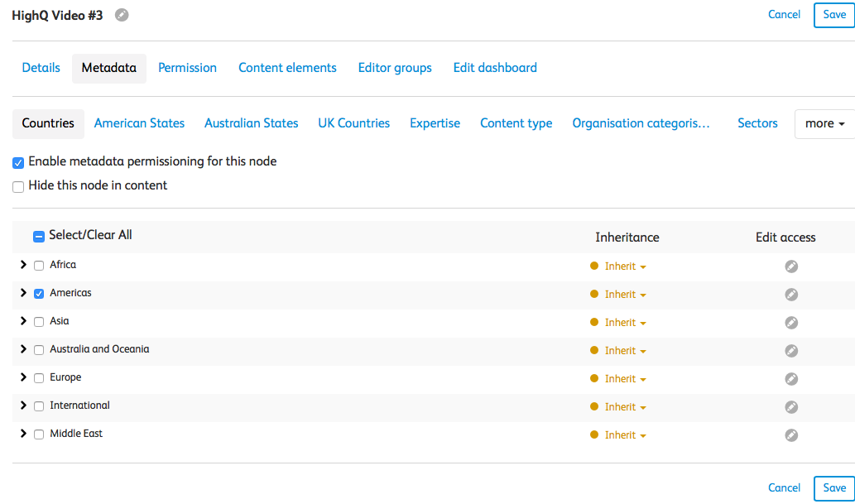Switch to the Permission tab
The height and width of the screenshot is (504, 855).
coord(187,68)
